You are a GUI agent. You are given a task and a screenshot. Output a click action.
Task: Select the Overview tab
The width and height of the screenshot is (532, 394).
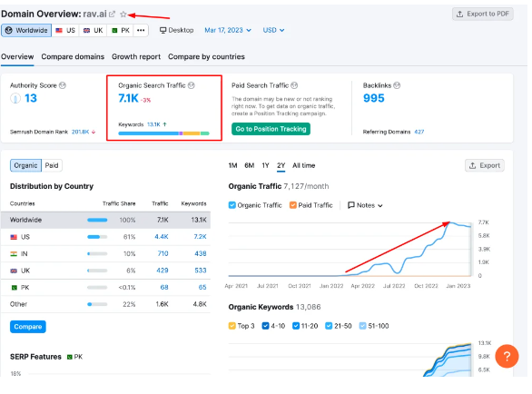tap(17, 56)
